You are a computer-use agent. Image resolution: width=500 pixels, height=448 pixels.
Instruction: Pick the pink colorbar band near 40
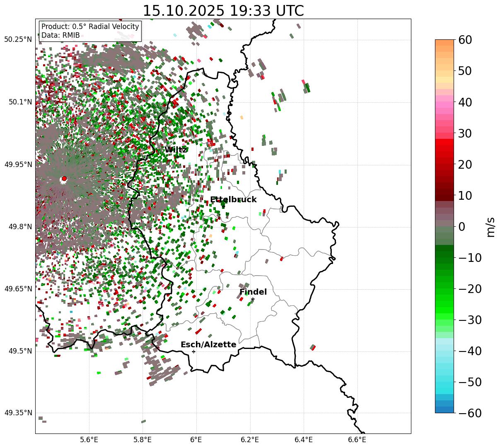(444, 105)
